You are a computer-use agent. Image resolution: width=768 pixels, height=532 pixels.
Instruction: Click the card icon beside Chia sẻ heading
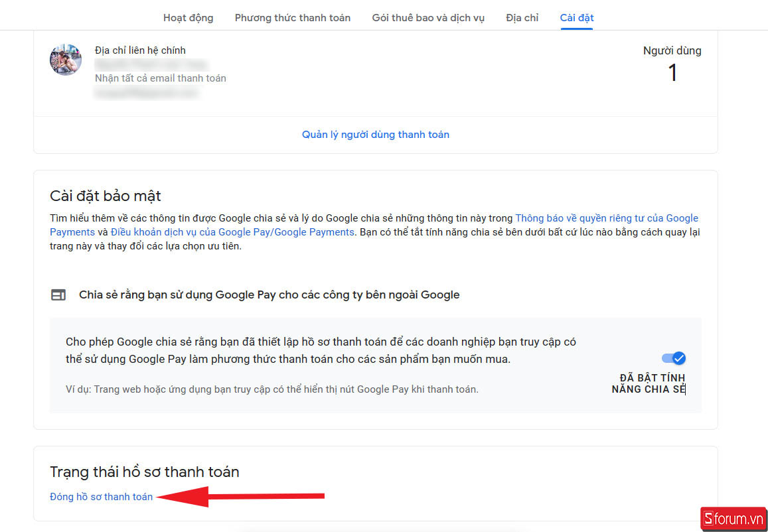[x=58, y=295]
